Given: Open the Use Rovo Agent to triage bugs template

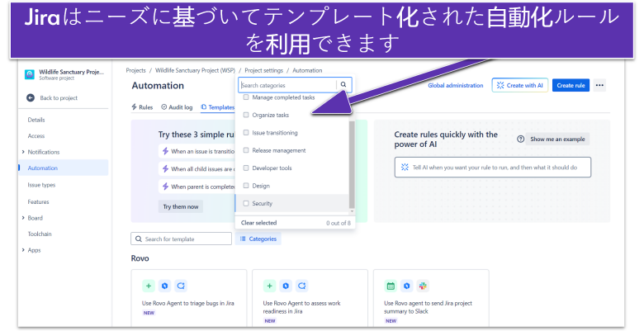Looking at the screenshot, I should [189, 299].
